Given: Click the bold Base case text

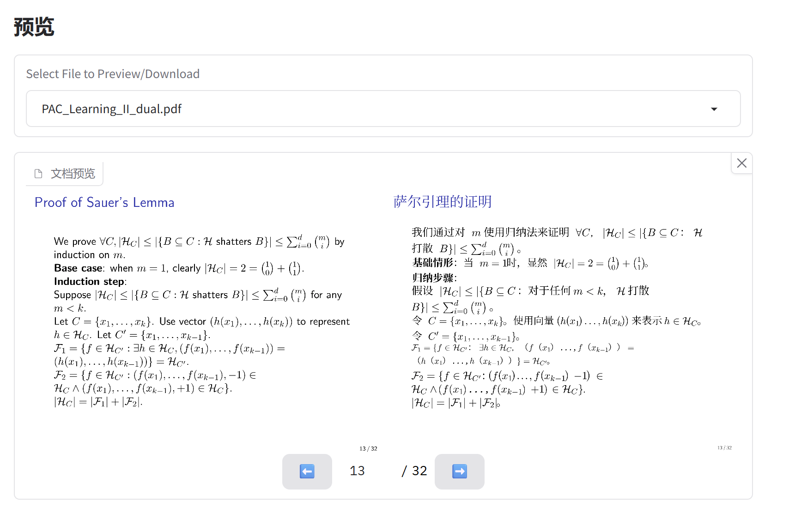Looking at the screenshot, I should click(x=78, y=268).
